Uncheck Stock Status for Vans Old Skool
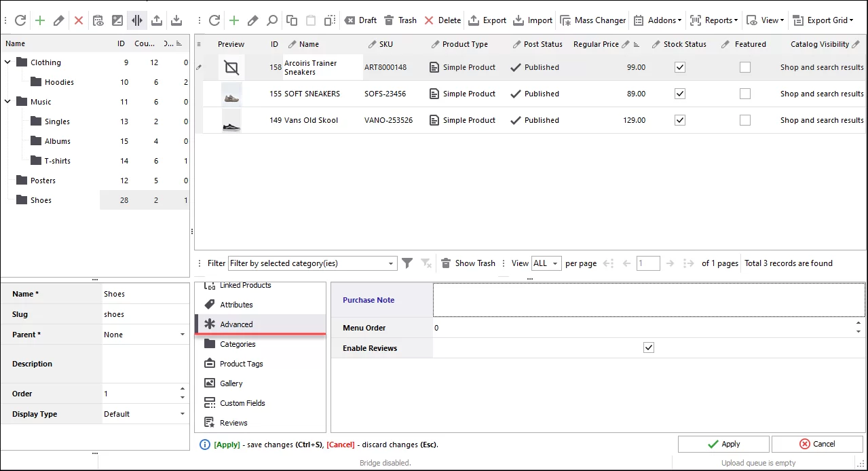Viewport: 868px width, 471px height. tap(679, 120)
